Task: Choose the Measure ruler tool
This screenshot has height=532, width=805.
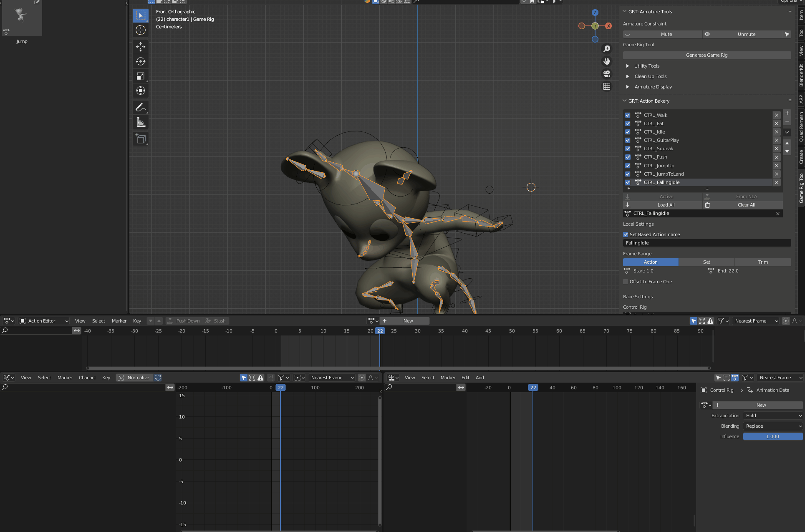Action: pyautogui.click(x=141, y=122)
